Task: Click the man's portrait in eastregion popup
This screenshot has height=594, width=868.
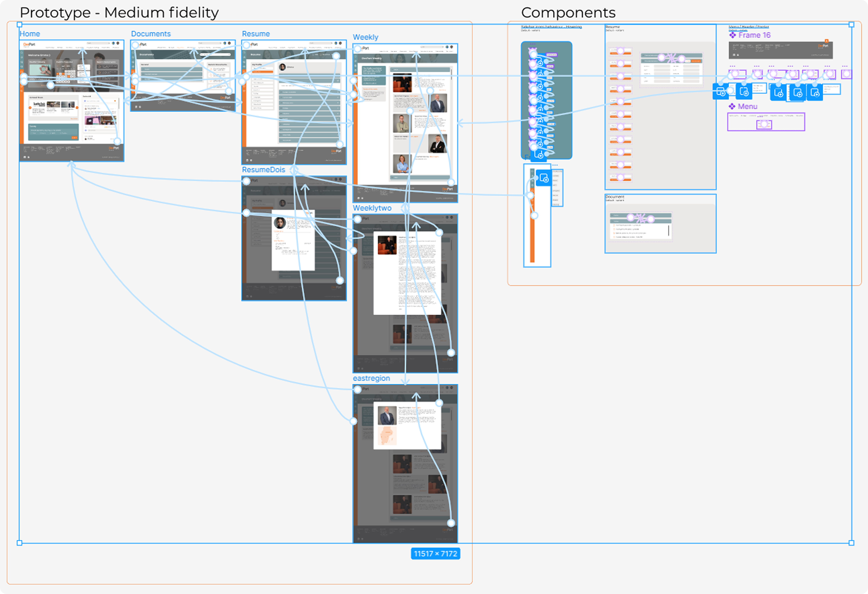Action: [387, 415]
